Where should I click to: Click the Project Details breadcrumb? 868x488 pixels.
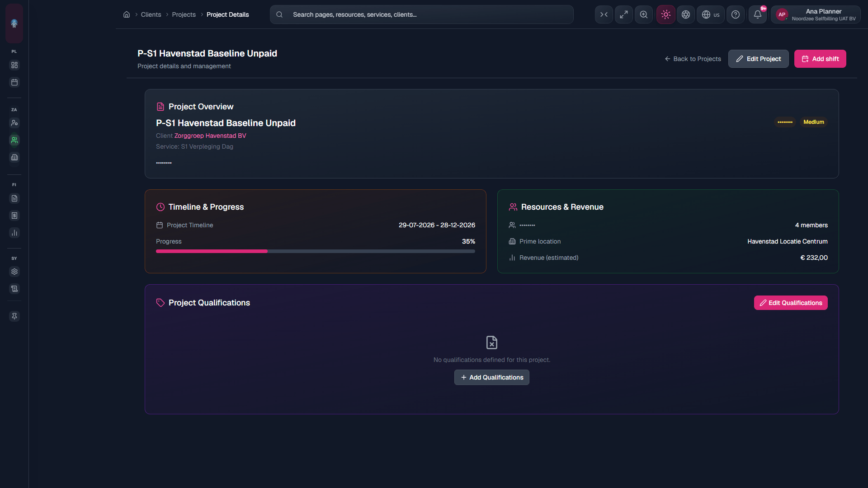coord(228,14)
